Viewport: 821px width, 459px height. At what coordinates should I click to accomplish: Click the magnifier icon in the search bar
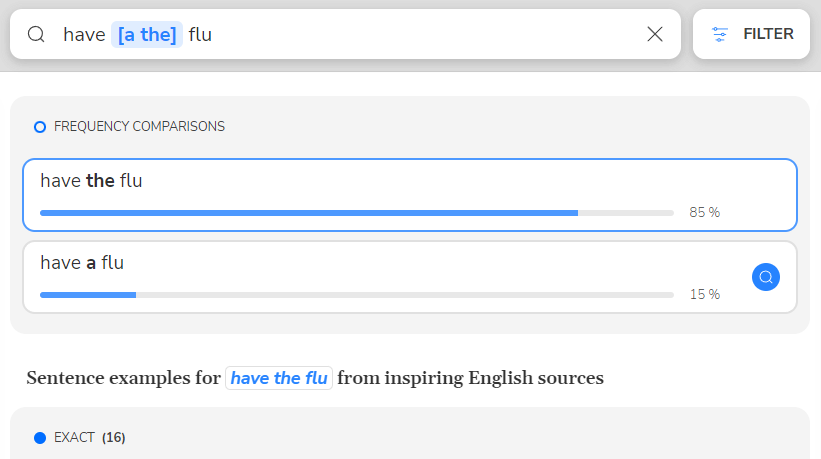coord(36,34)
